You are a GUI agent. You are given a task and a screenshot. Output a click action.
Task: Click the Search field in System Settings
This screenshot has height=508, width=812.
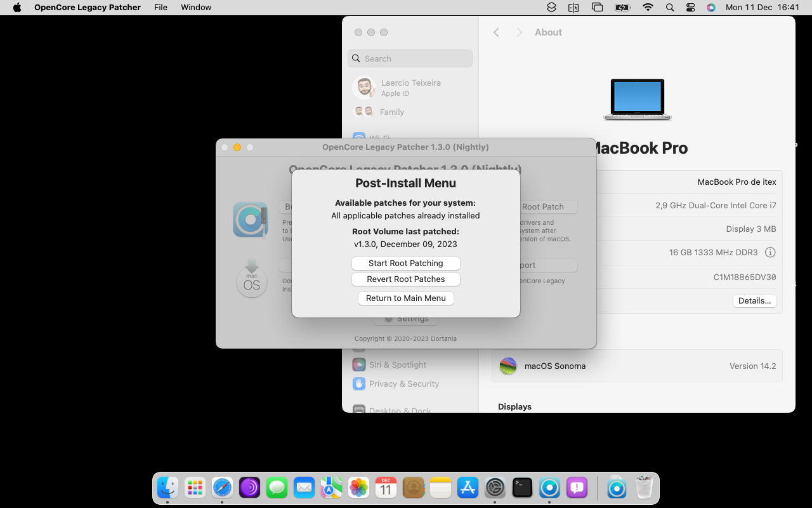pyautogui.click(x=410, y=58)
